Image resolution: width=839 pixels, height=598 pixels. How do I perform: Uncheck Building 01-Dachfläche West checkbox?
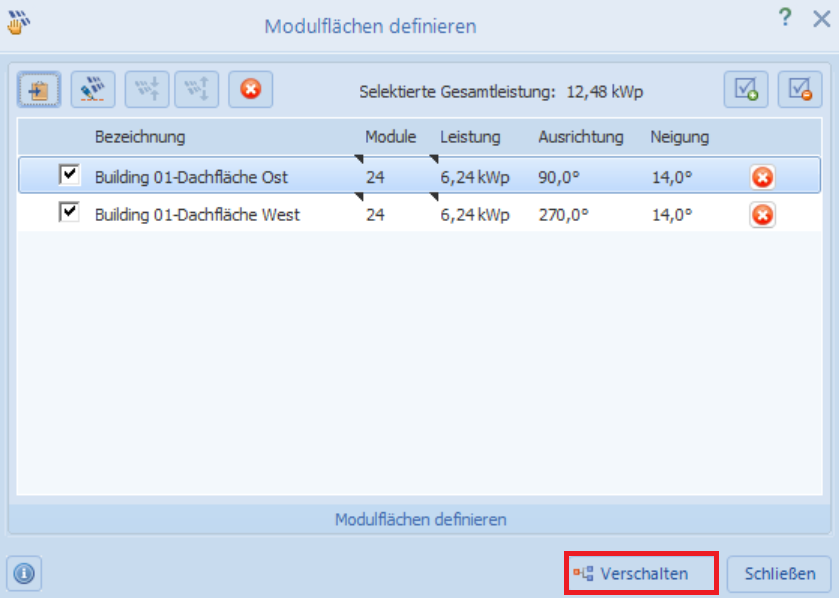69,212
